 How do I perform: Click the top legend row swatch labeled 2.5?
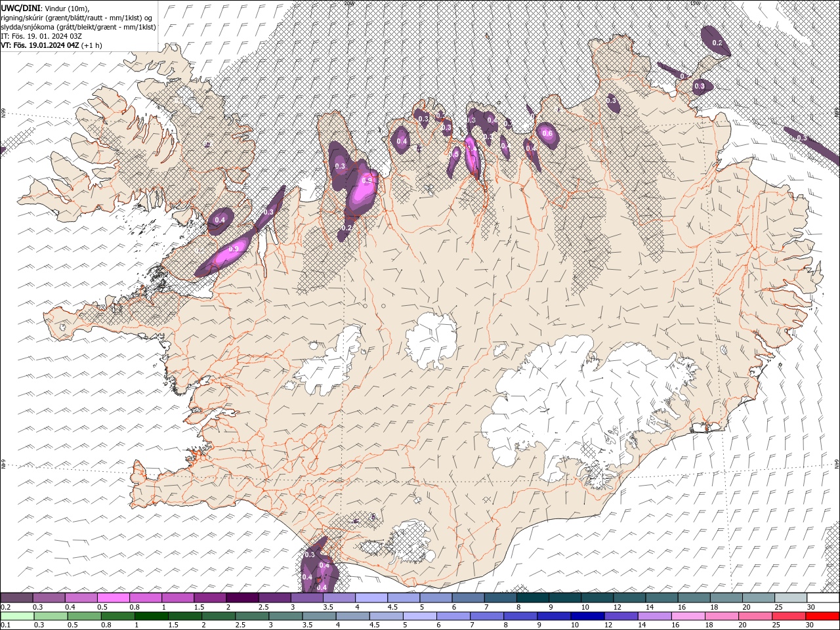pyautogui.click(x=274, y=598)
